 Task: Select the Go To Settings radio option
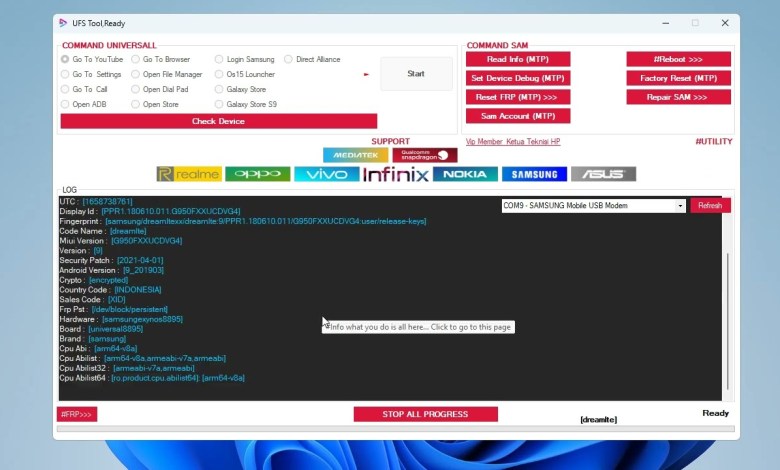[x=66, y=74]
